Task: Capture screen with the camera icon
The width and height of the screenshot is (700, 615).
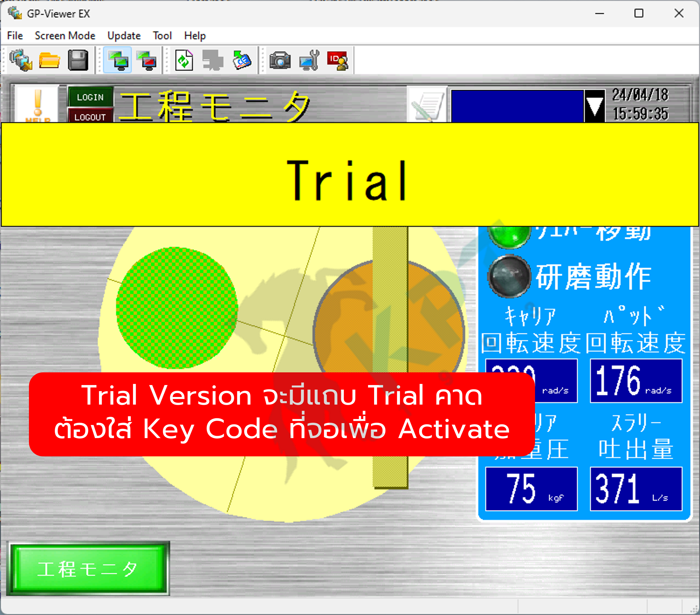Action: coord(280,60)
